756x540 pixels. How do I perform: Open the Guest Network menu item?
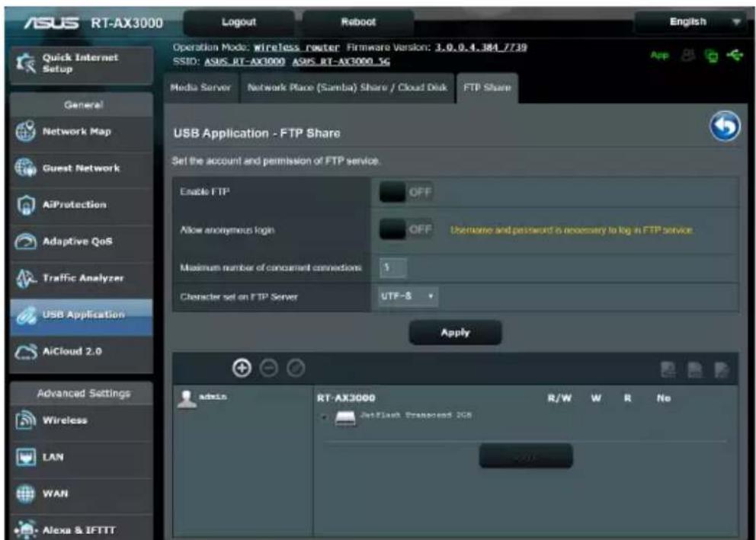(x=81, y=168)
